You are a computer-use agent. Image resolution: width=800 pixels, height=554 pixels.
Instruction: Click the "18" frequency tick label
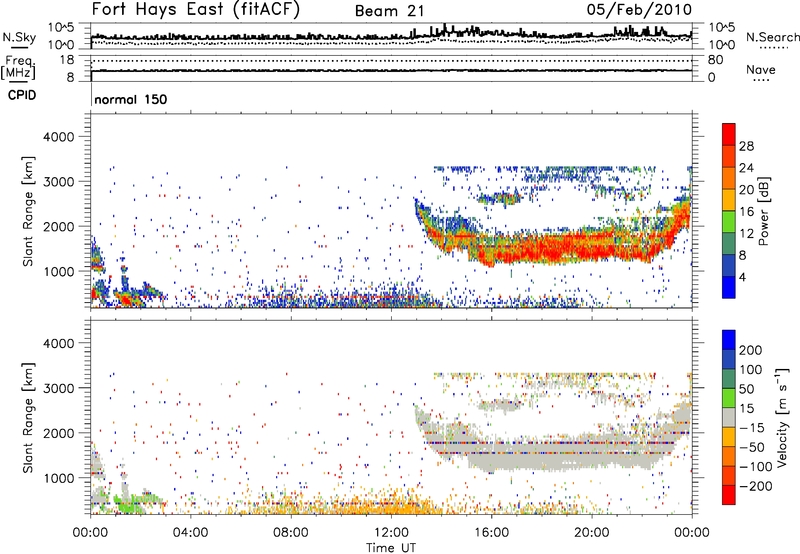pyautogui.click(x=67, y=60)
